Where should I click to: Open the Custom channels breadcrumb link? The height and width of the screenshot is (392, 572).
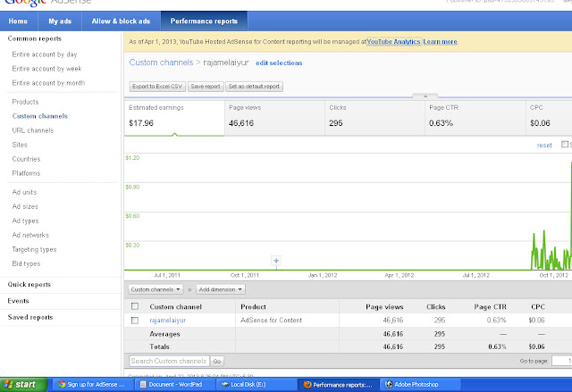161,63
